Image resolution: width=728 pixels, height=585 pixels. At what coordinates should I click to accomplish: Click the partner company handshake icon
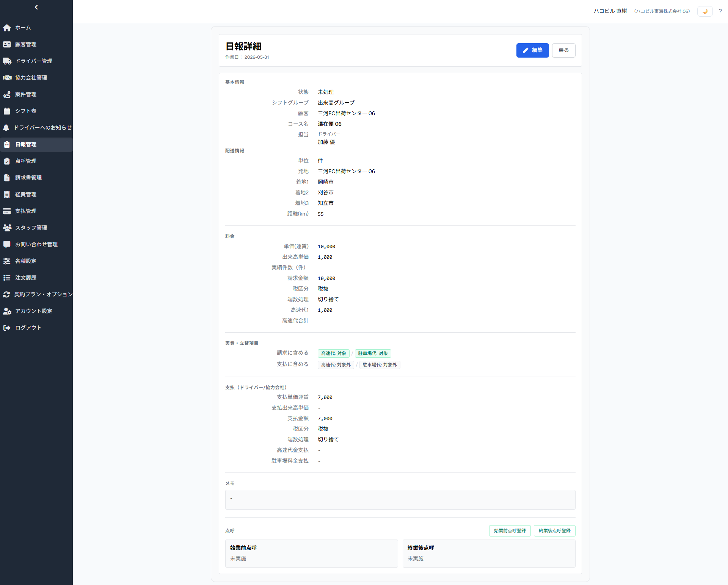[7, 78]
